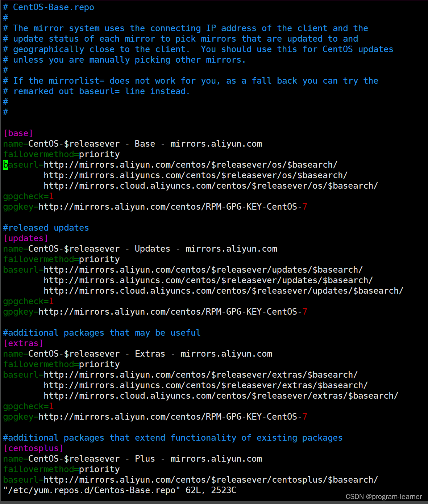
Task: Click comment line 'unless you are manually picking other mirrors.'
Action: (x=125, y=60)
